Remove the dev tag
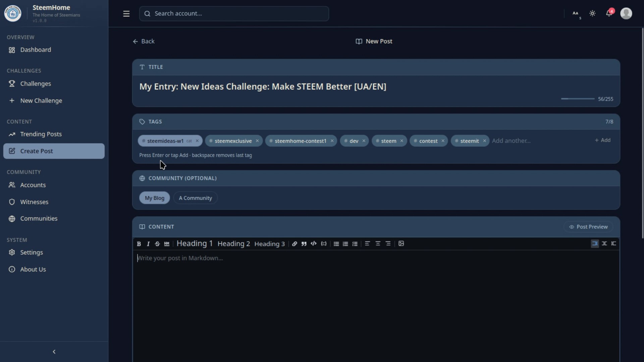Image resolution: width=644 pixels, height=362 pixels. coord(364,141)
